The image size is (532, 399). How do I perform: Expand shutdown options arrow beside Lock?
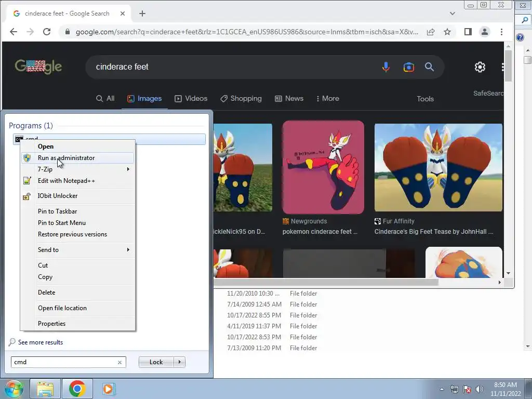click(x=179, y=362)
